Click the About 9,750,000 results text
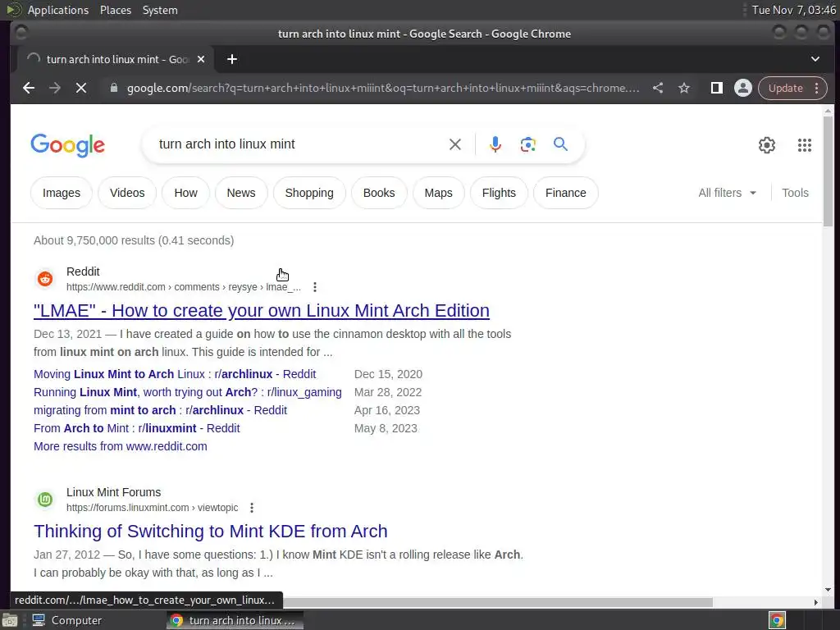Image resolution: width=840 pixels, height=630 pixels. tap(134, 240)
